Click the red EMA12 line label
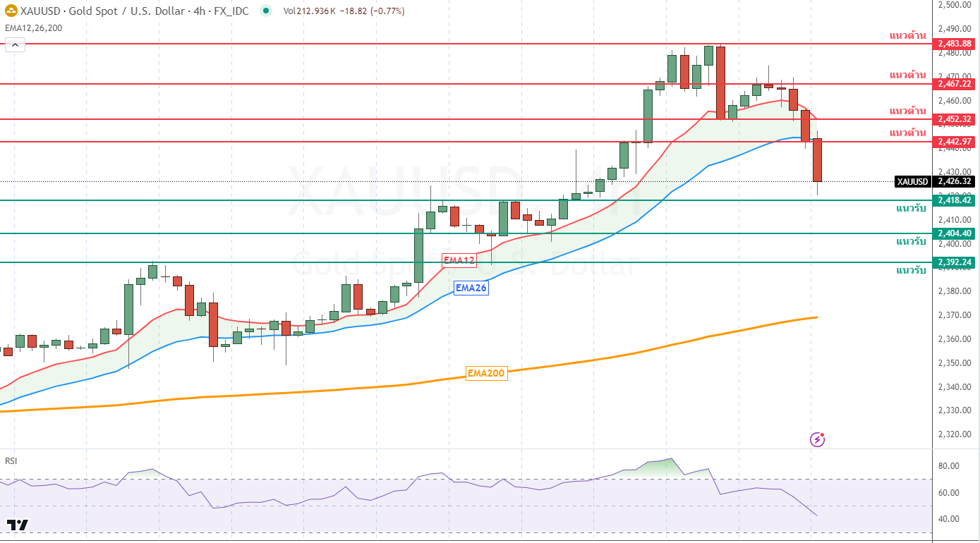 [x=459, y=260]
